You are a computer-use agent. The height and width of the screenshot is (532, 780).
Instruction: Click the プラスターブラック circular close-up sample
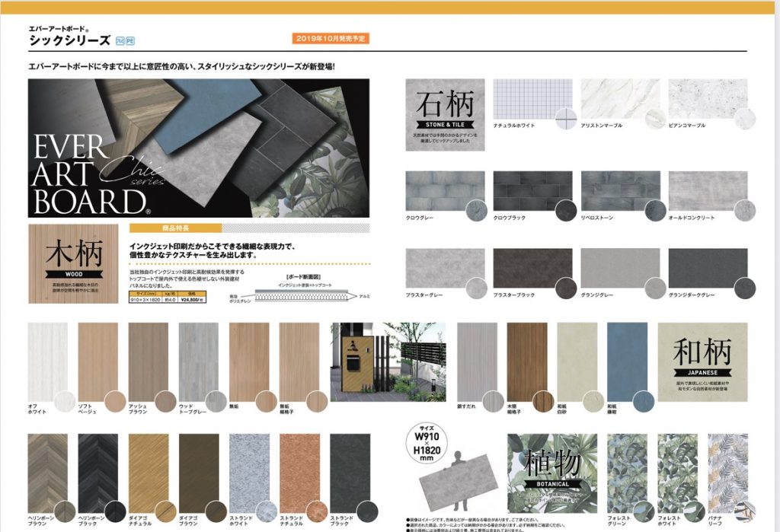[x=566, y=288]
